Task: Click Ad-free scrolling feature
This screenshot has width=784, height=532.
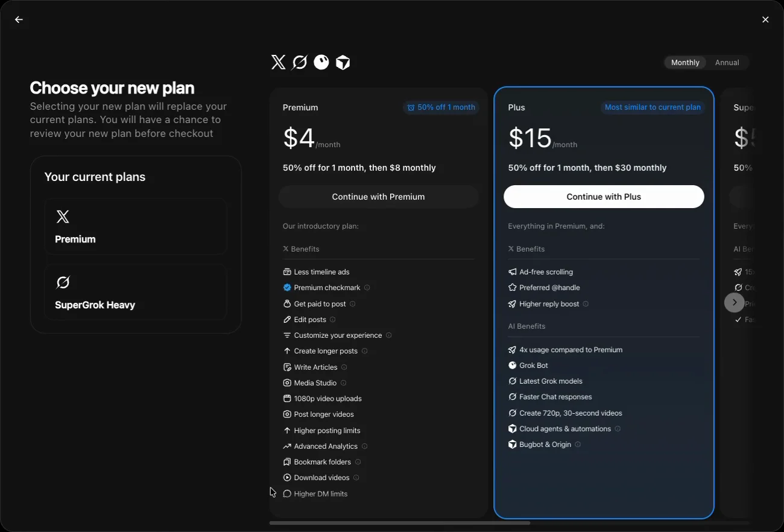Action: [540, 272]
